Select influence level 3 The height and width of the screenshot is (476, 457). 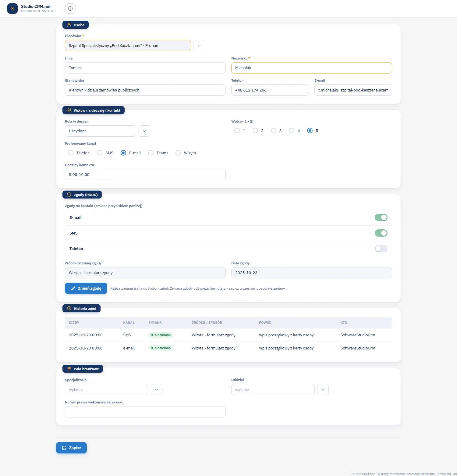(x=274, y=131)
